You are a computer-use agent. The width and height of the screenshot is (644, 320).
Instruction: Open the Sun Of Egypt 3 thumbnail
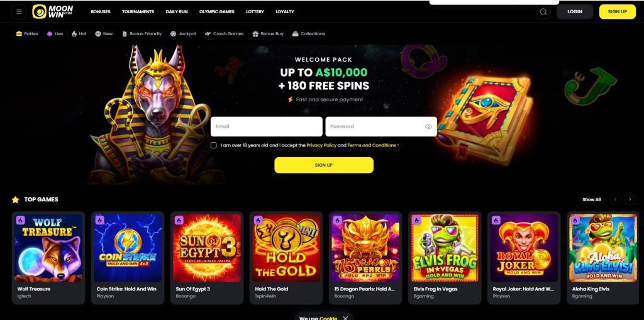click(x=206, y=247)
